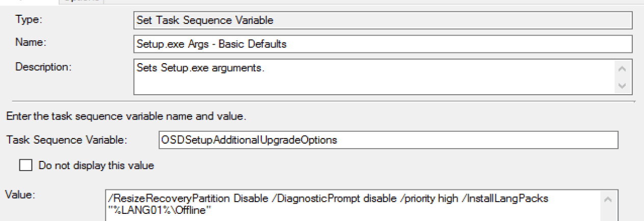Click the 'Name:' label
The width and height of the screenshot is (644, 221).
pyautogui.click(x=31, y=43)
